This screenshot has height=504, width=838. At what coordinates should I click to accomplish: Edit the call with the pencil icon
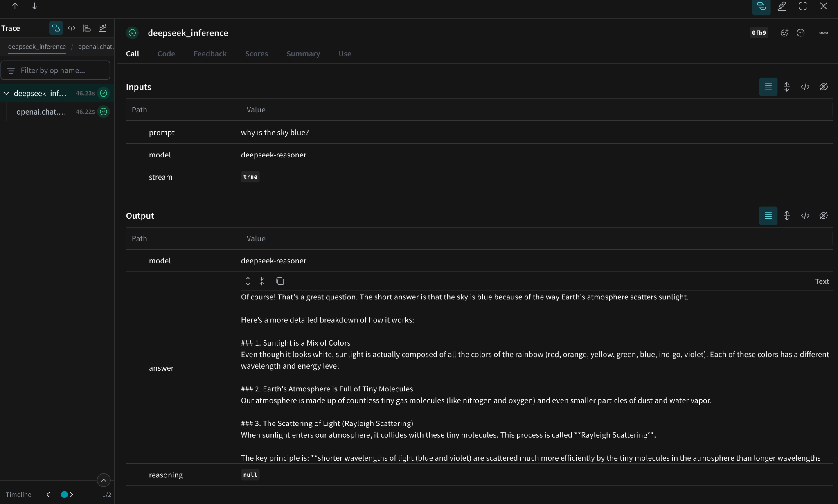782,6
